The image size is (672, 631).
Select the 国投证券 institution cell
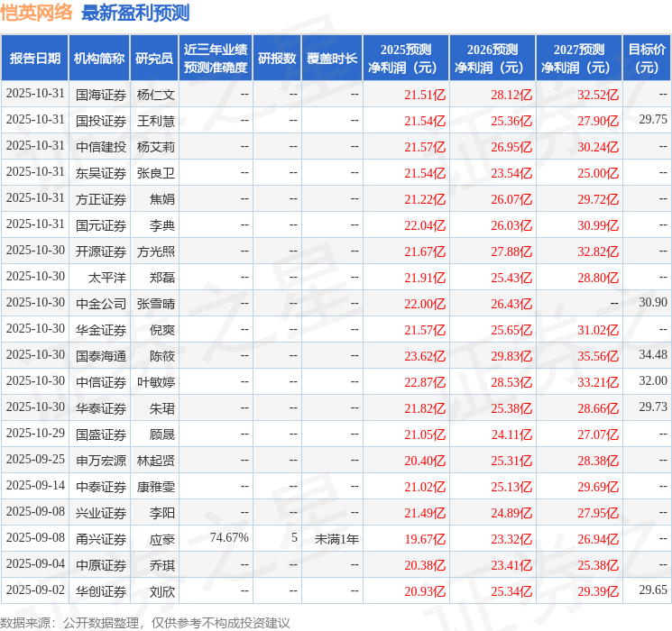(101, 121)
